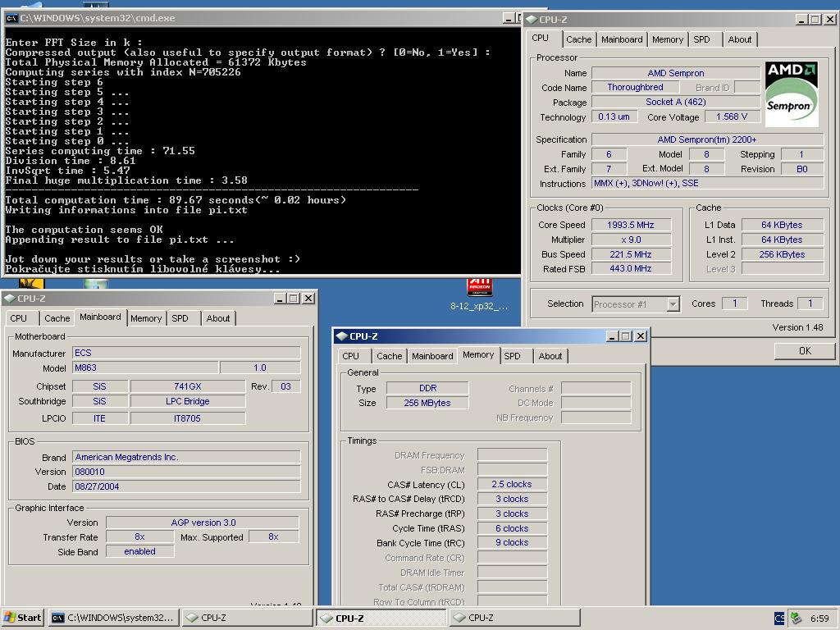The width and height of the screenshot is (840, 630).
Task: Open Mainboard tab in top-right CPU-Z window
Action: tap(622, 39)
